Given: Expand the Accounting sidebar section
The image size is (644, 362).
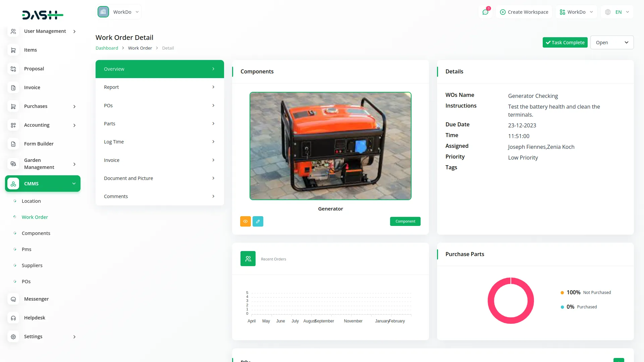Looking at the screenshot, I should coord(74,125).
